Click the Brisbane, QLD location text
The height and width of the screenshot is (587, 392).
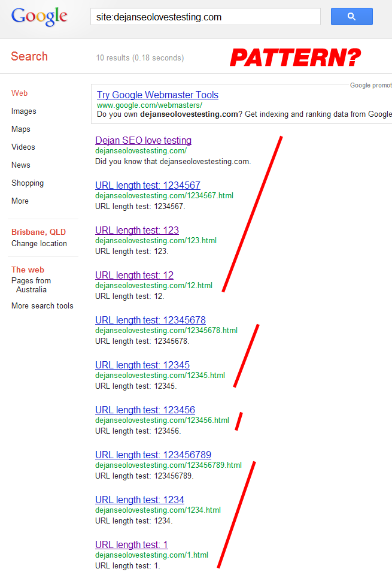click(38, 232)
